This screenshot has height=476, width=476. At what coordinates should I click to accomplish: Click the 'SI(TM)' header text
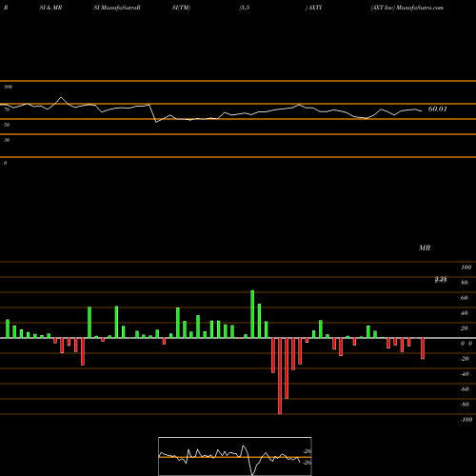(x=181, y=8)
